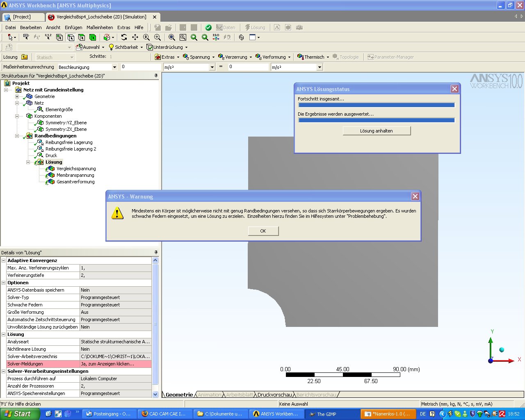Click the Fortschritt insgesamt progress bar
This screenshot has width=525, height=420.
377,105
